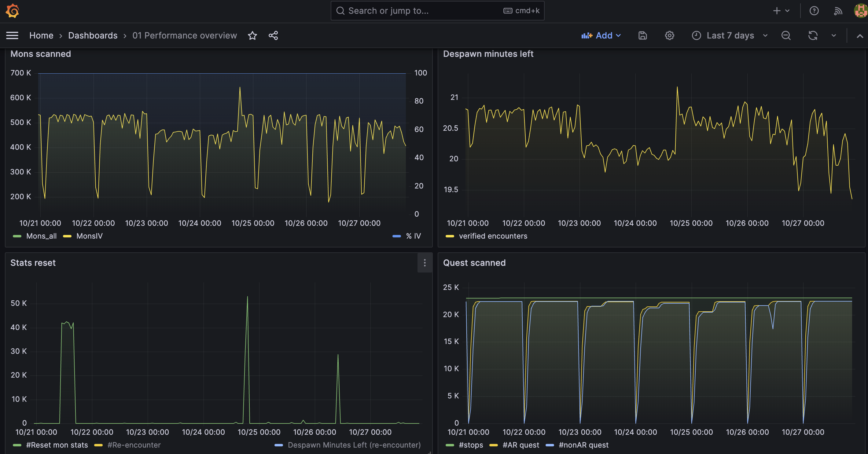The image size is (868, 454).
Task: Click the Save dashboard icon
Action: (x=642, y=35)
